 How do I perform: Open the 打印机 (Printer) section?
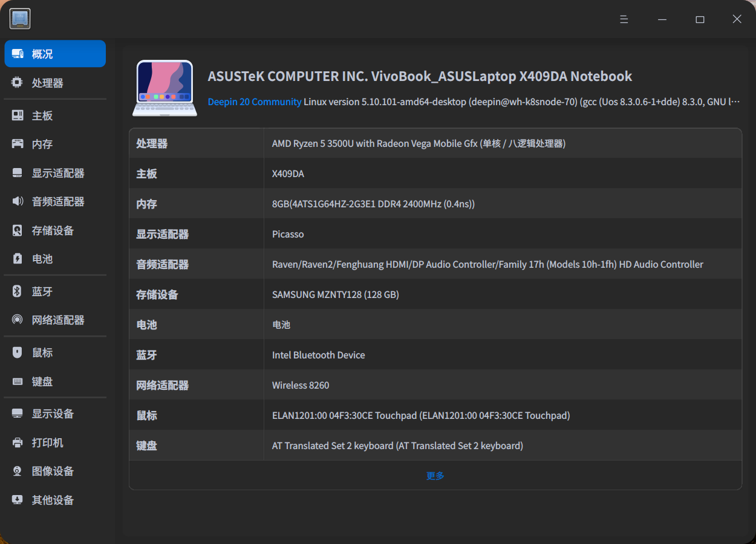coord(42,442)
